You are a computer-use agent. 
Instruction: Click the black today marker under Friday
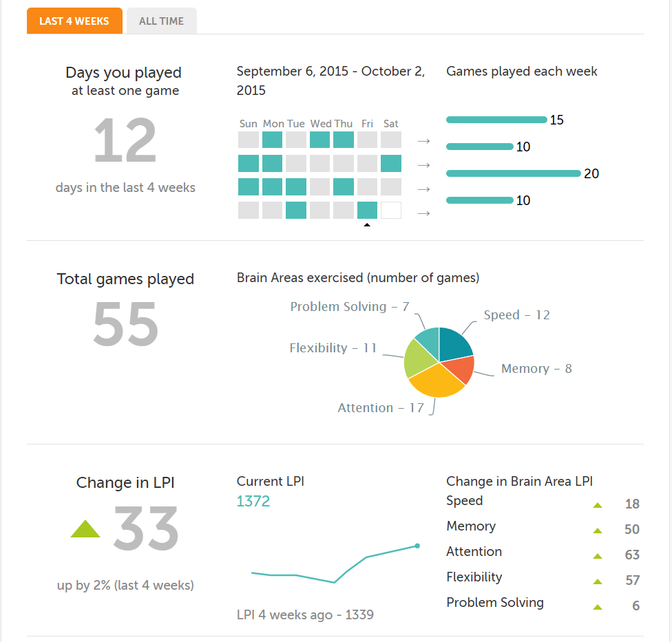[x=367, y=224]
